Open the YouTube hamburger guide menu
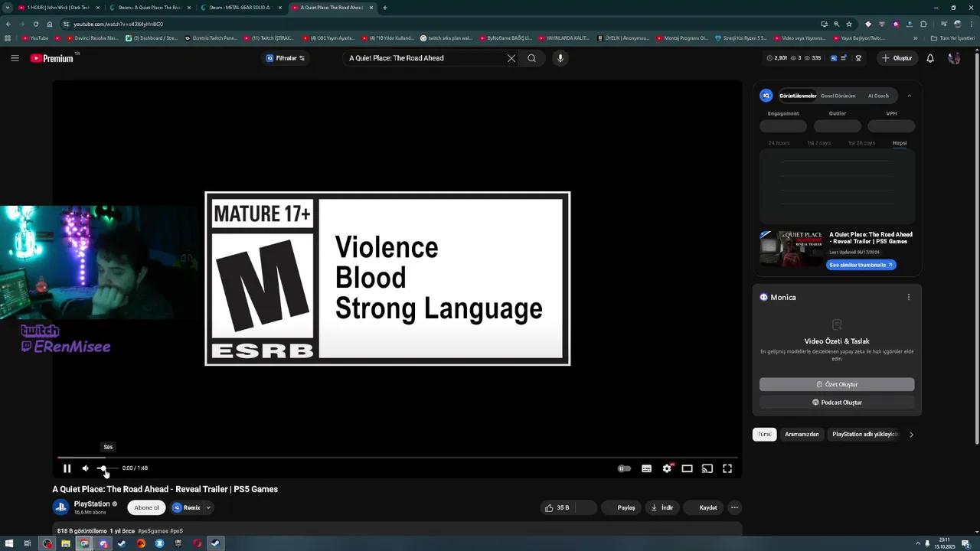 (15, 58)
